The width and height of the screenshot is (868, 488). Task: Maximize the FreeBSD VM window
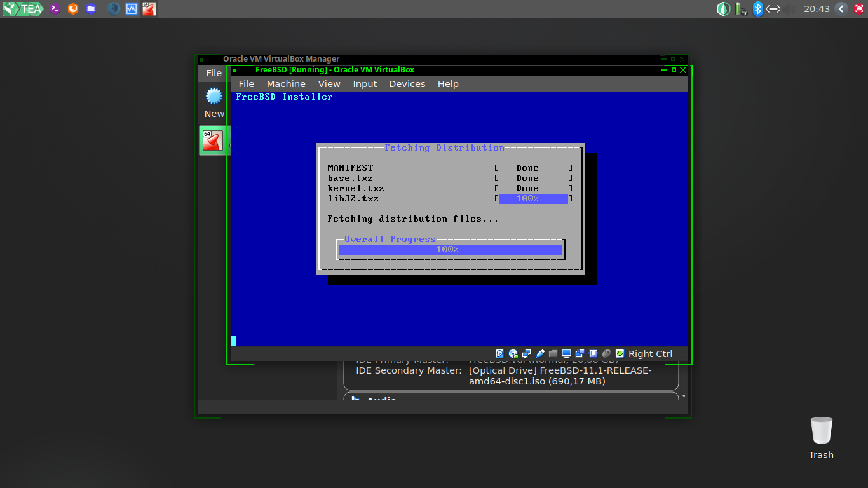[674, 70]
